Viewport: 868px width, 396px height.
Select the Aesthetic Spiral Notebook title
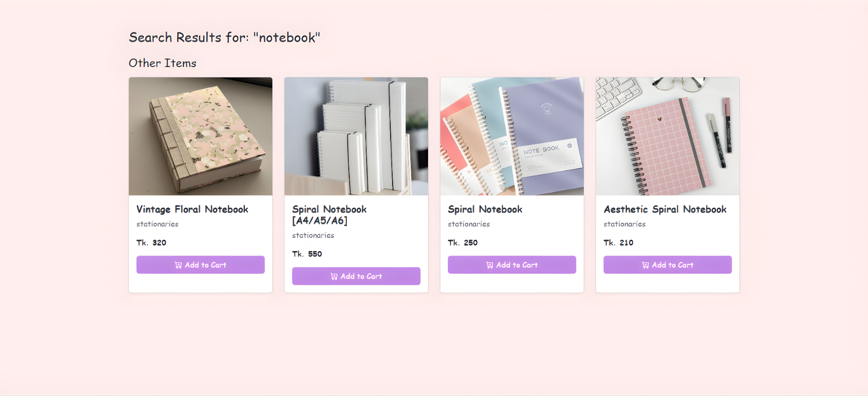(x=665, y=210)
